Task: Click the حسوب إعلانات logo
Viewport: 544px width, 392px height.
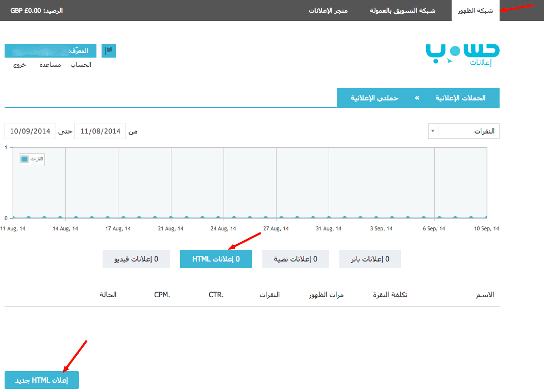Action: (x=462, y=55)
